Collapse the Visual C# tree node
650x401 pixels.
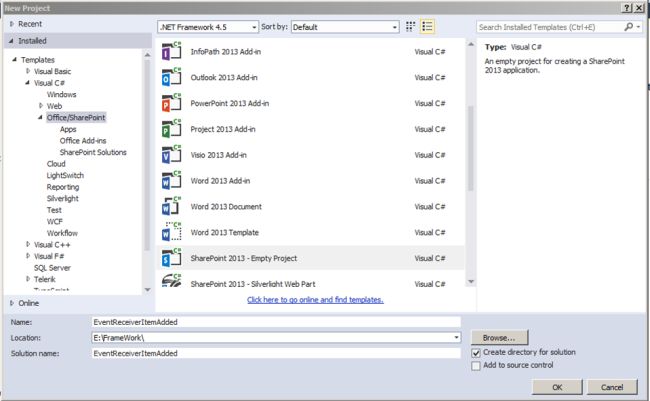(27, 83)
